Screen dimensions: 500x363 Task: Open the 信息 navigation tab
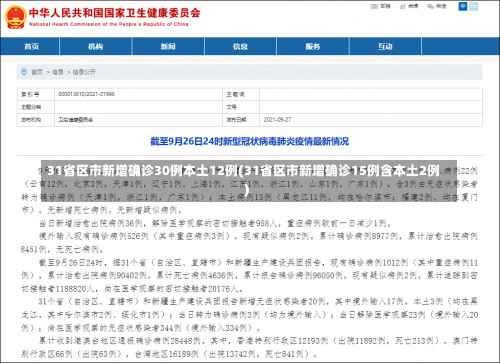coord(240,46)
